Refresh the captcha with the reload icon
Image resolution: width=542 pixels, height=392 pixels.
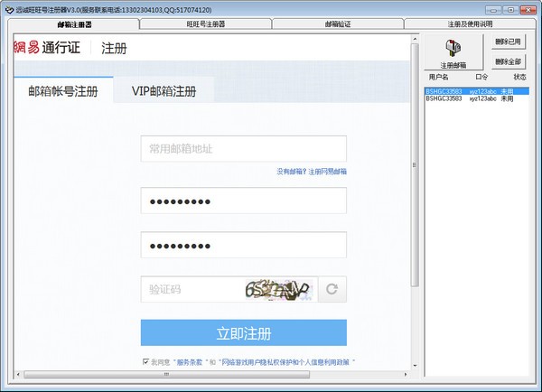pos(332,289)
